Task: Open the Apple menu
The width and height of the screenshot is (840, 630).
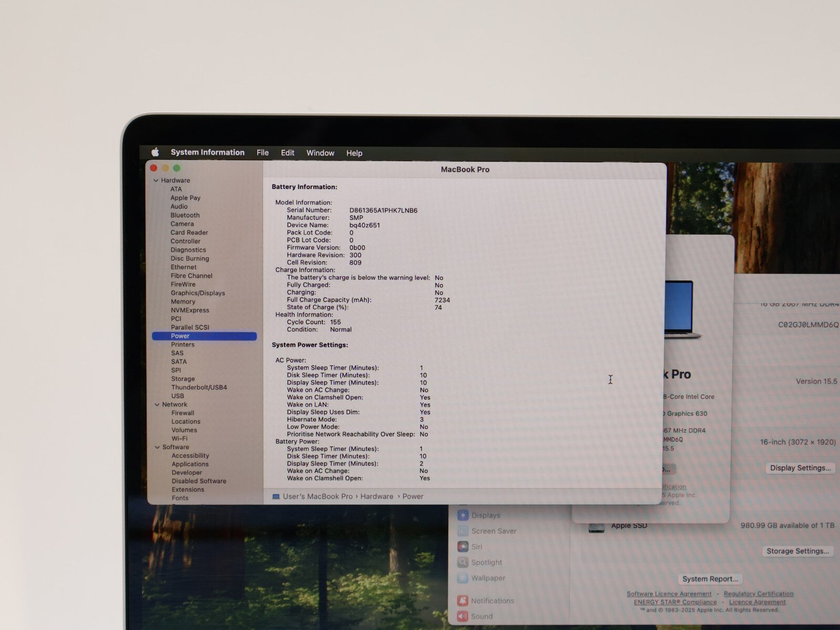Action: coord(155,152)
